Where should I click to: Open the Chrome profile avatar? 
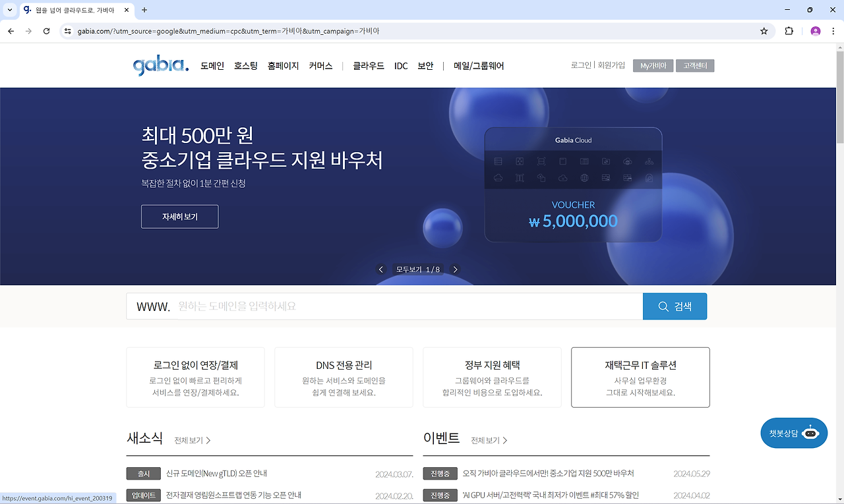816,31
